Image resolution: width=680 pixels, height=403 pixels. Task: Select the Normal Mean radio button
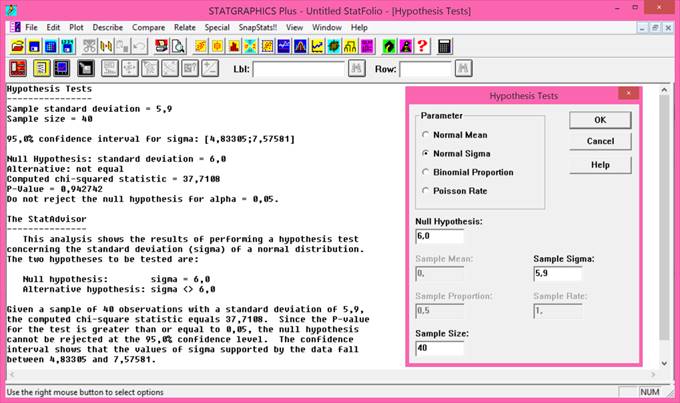(x=425, y=135)
